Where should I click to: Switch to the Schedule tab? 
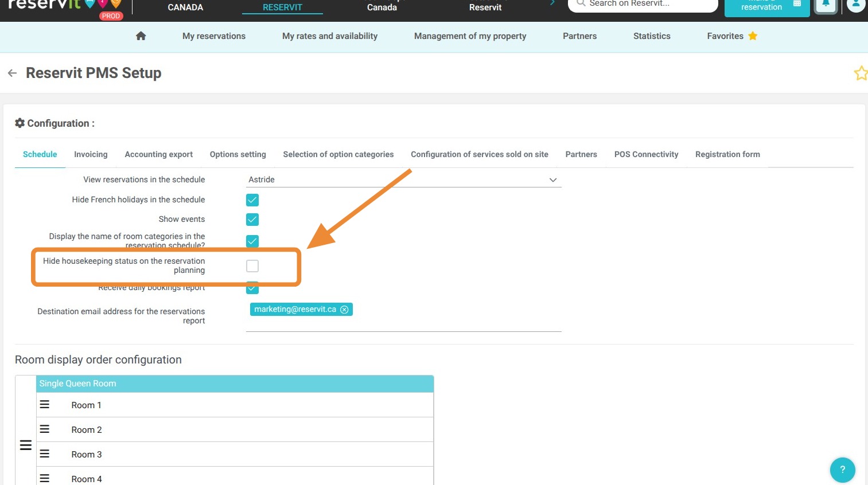coord(40,154)
